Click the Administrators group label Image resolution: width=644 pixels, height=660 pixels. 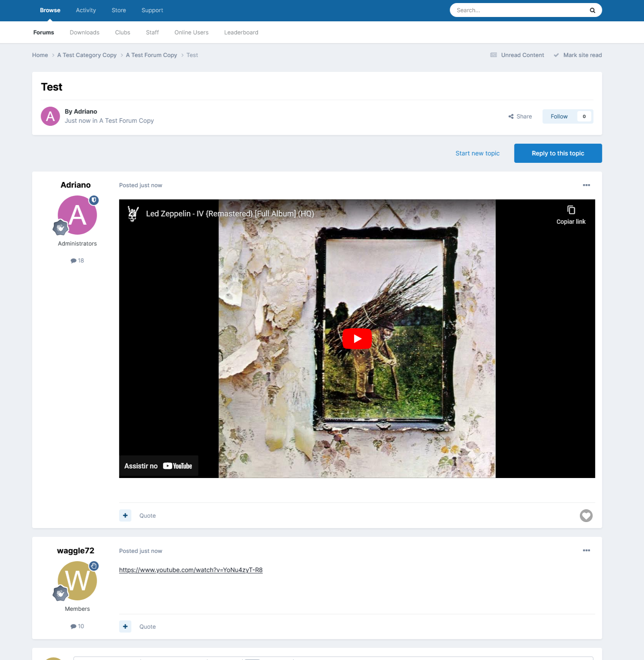pos(77,244)
